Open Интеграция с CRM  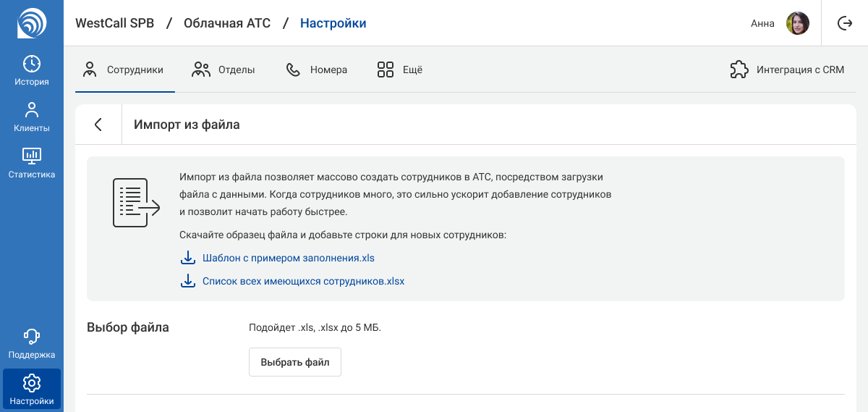pyautogui.click(x=787, y=70)
